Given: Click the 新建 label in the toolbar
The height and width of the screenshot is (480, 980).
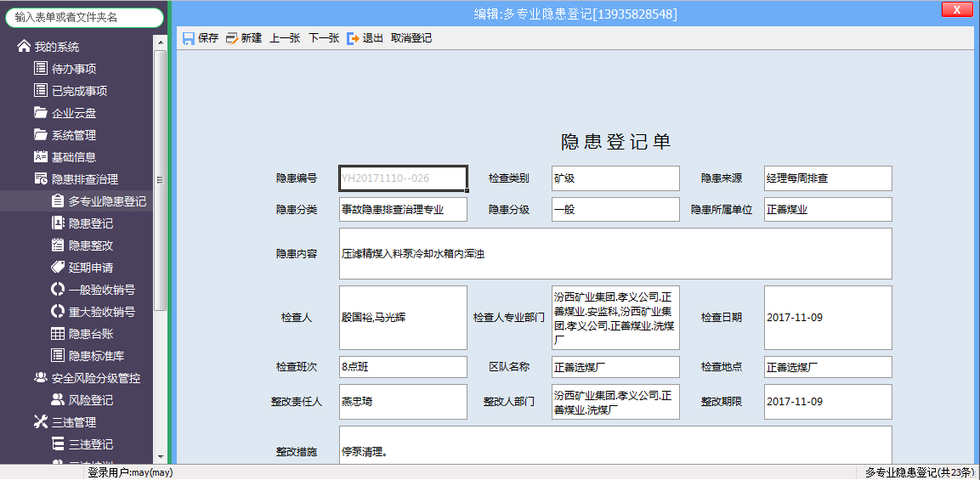Looking at the screenshot, I should pos(252,38).
